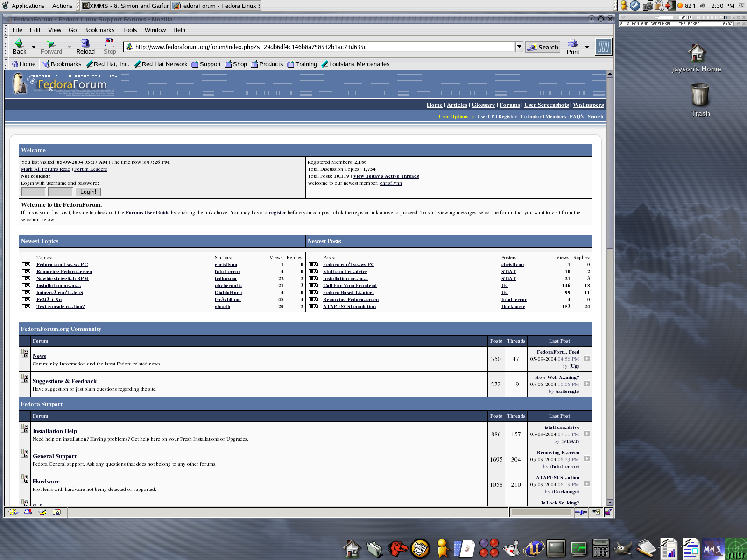Open the Edit menu
The image size is (747, 560).
[35, 30]
